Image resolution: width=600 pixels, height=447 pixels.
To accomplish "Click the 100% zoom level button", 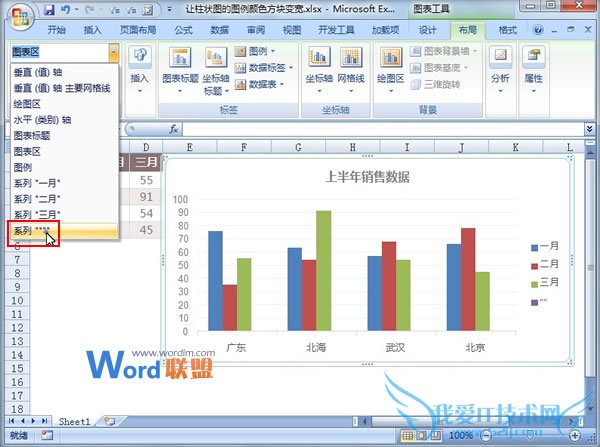I will [461, 436].
